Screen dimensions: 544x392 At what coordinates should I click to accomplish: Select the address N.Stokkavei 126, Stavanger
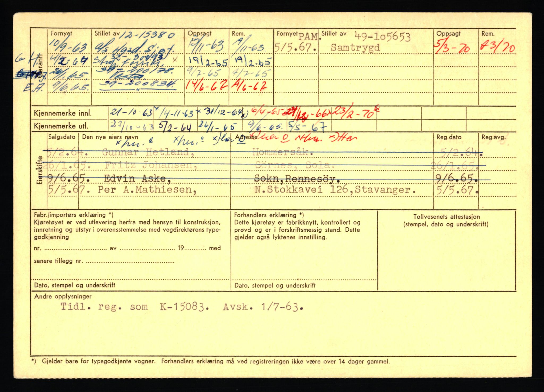335,190
